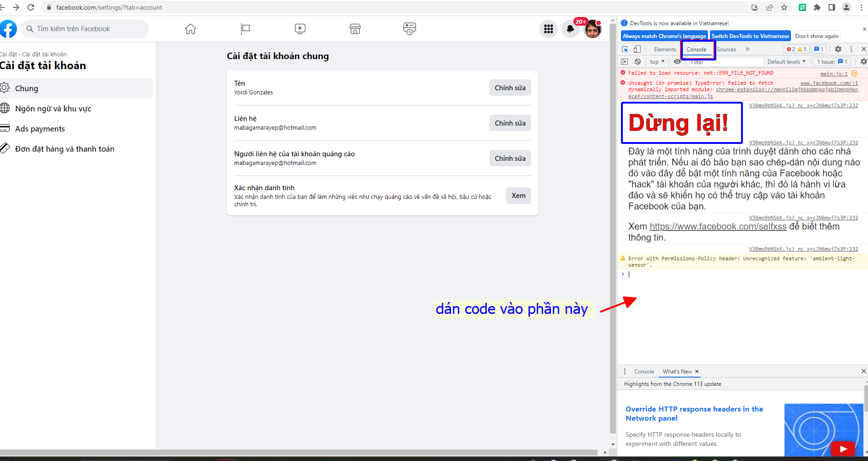
Task: Open the Chrome three-dot menu
Action: (x=862, y=7)
